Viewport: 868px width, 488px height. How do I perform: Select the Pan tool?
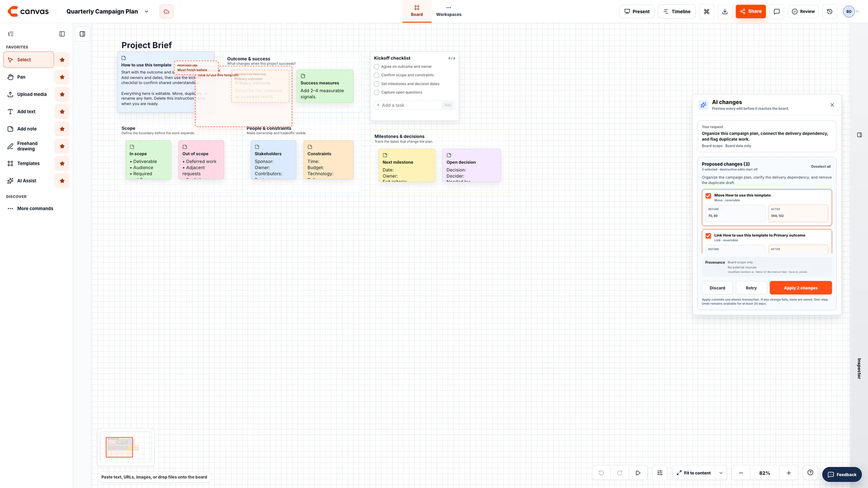pyautogui.click(x=28, y=77)
